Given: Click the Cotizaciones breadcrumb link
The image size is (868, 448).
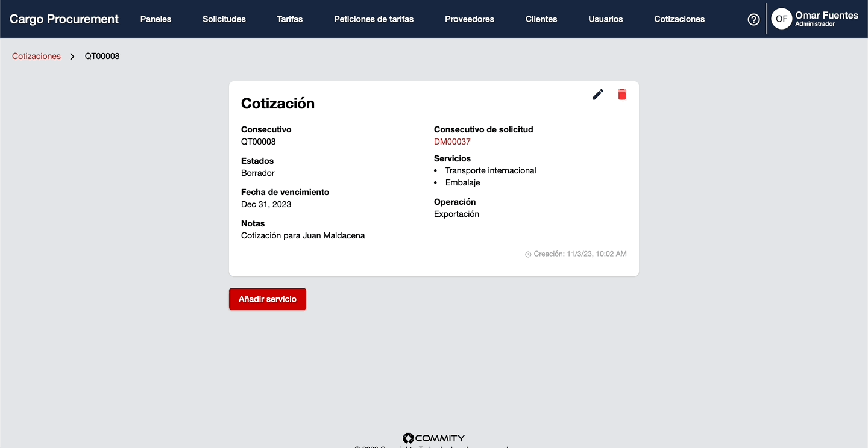Looking at the screenshot, I should pyautogui.click(x=36, y=57).
